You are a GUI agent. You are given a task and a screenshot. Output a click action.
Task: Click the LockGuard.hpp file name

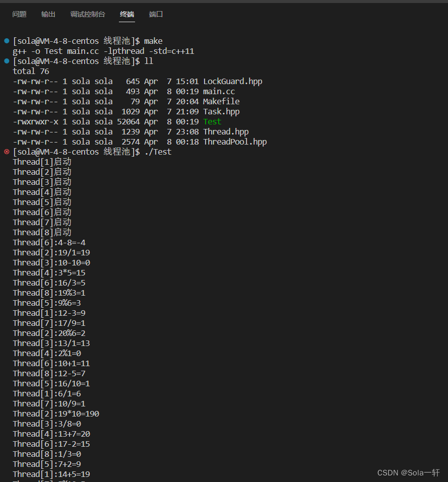click(x=233, y=82)
